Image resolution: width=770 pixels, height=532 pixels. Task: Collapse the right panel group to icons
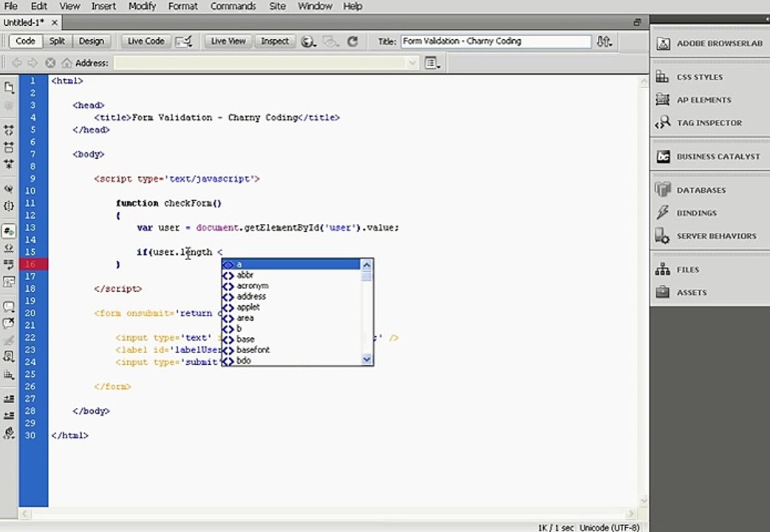point(767,19)
